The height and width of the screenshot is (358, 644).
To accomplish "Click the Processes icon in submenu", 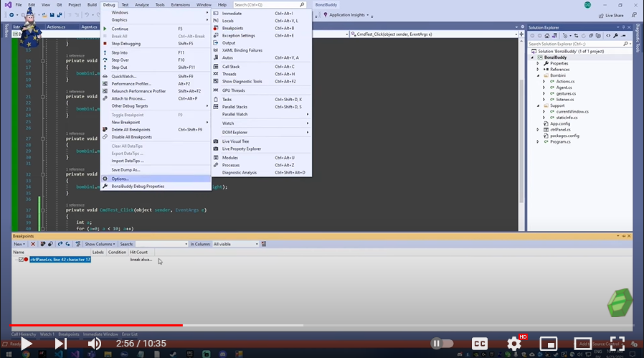I will (216, 165).
